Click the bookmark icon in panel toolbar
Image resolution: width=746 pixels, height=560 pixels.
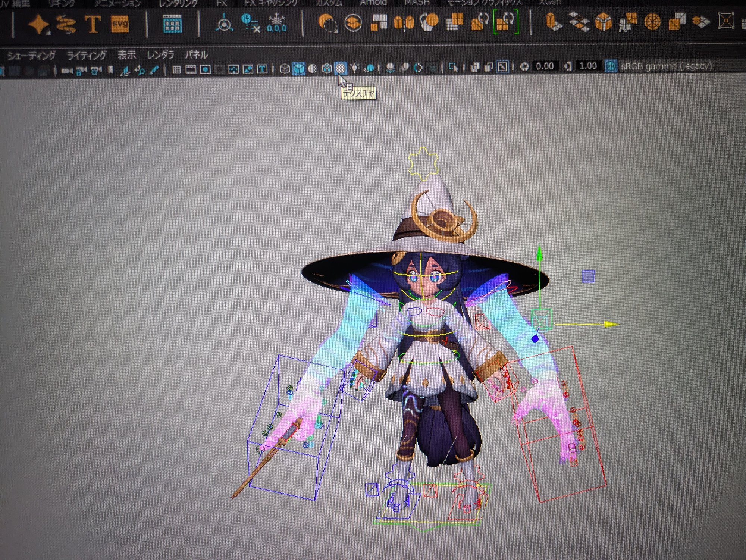click(x=111, y=70)
